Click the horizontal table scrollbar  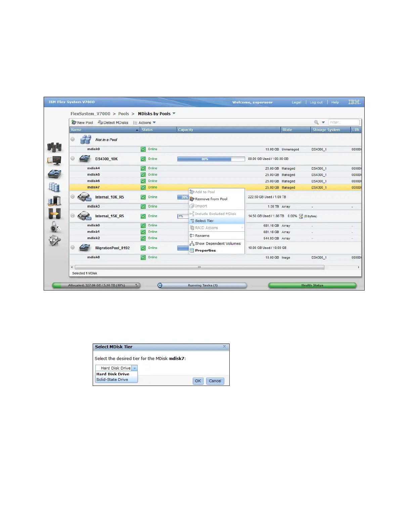pyautogui.click(x=199, y=267)
